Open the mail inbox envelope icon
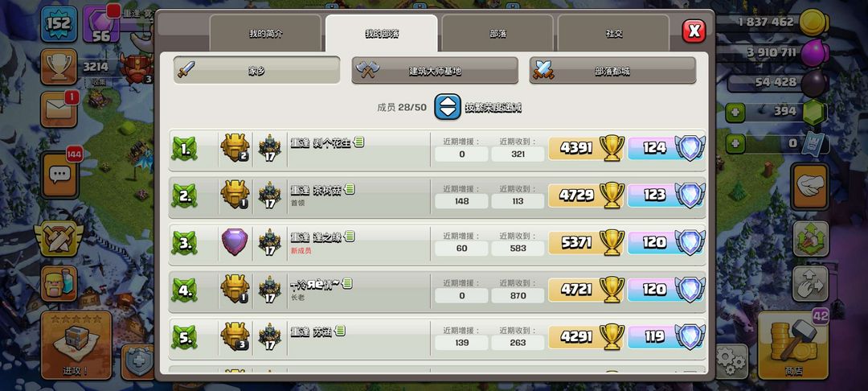Viewport: 868px width, 391px height. pyautogui.click(x=59, y=109)
